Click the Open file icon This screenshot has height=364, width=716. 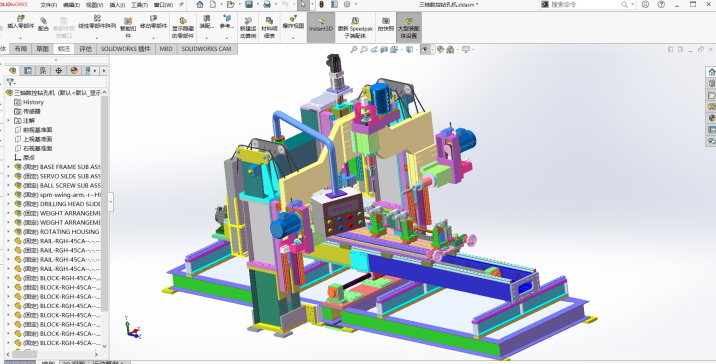pyautogui.click(x=231, y=5)
